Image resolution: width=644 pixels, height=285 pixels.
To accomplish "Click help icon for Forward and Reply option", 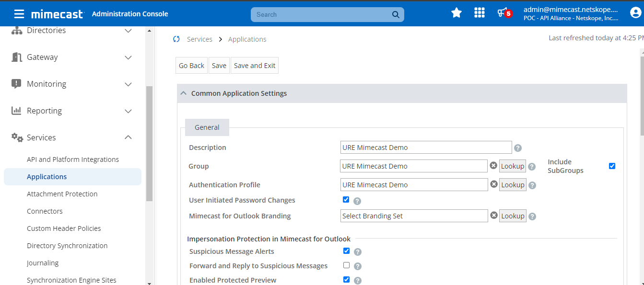I will click(358, 266).
